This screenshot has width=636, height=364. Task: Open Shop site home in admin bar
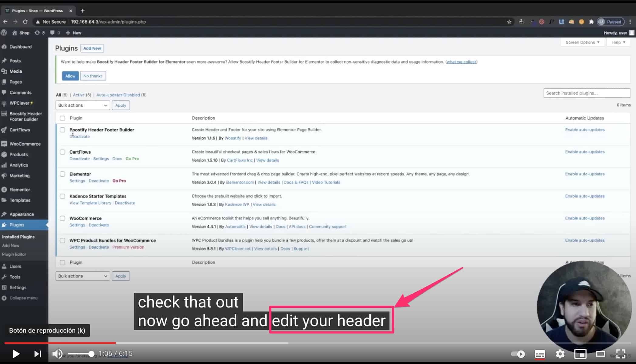point(21,33)
